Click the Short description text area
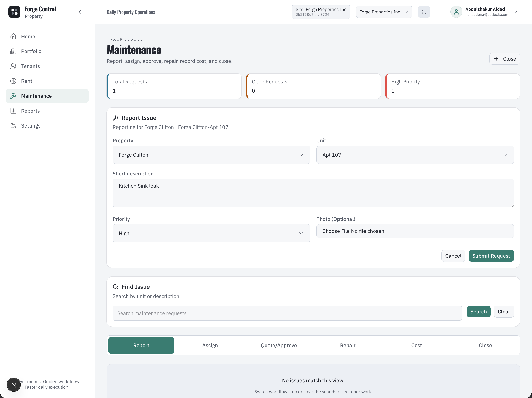Image resolution: width=532 pixels, height=398 pixels. point(313,193)
